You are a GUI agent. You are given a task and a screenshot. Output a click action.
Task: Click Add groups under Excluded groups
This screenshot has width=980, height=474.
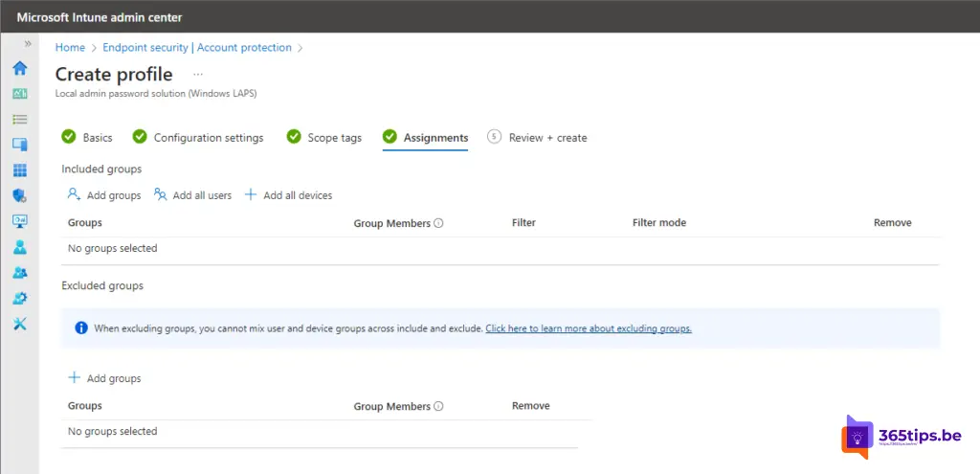(x=104, y=378)
